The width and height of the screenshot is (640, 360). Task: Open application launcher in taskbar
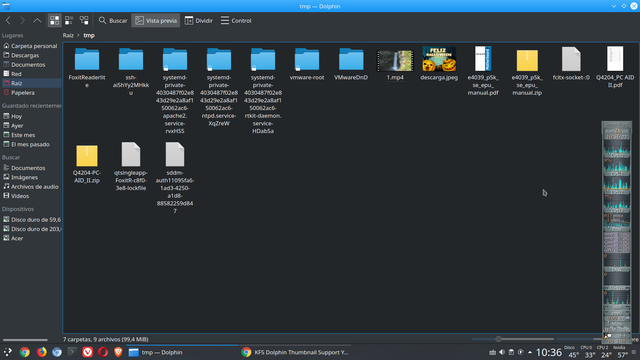click(x=8, y=352)
